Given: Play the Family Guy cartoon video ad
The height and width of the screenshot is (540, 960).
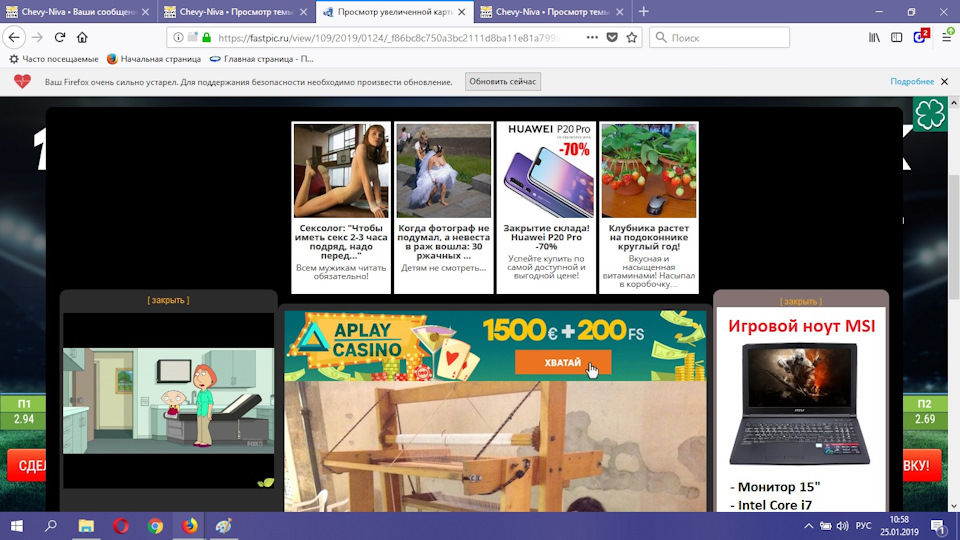Looking at the screenshot, I should pos(168,401).
